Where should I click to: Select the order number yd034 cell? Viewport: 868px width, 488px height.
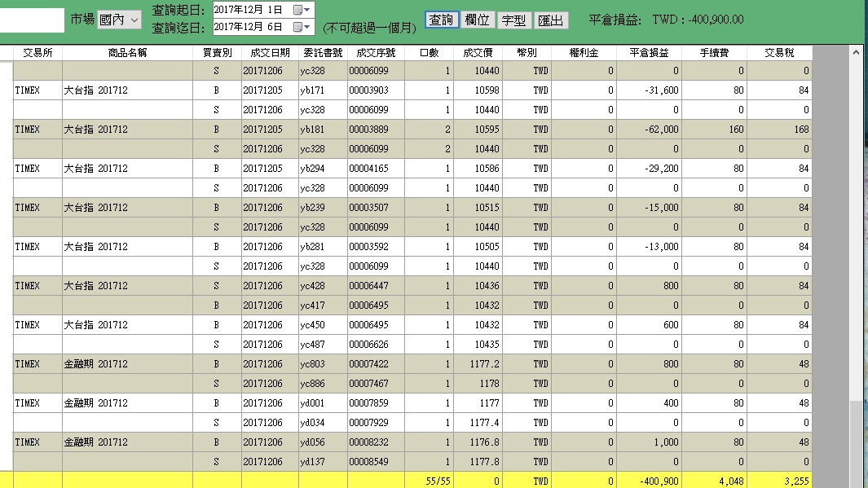click(323, 423)
